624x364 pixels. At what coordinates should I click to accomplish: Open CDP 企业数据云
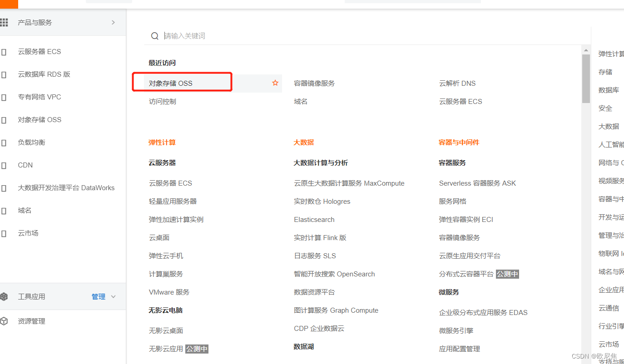(319, 328)
